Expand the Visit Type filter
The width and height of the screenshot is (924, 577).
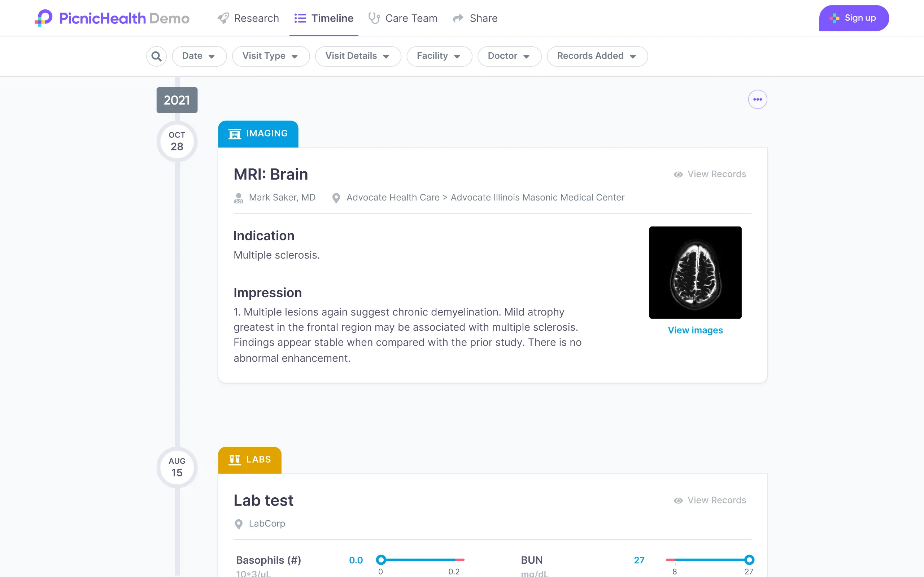click(x=271, y=56)
